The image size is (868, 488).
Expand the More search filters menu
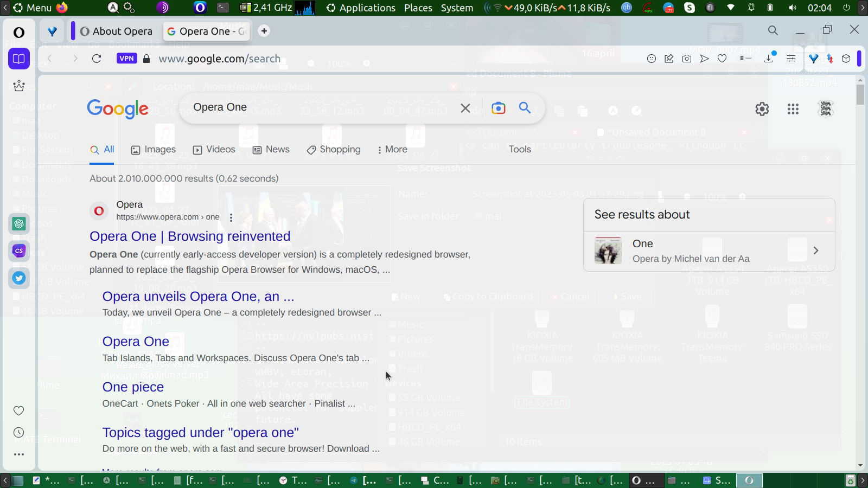pyautogui.click(x=392, y=150)
